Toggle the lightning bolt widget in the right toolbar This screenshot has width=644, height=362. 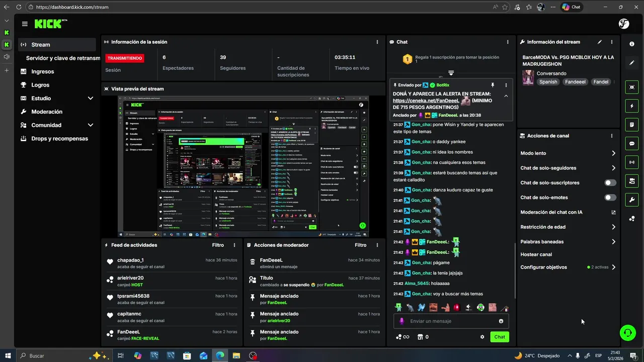click(632, 106)
